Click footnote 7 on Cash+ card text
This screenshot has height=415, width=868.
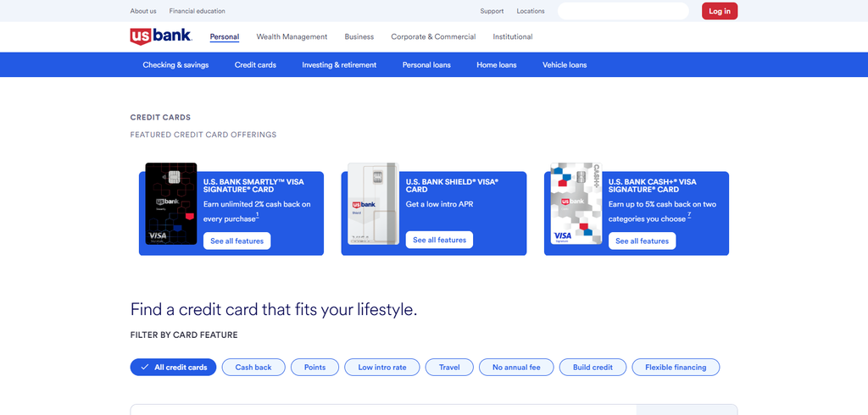click(689, 214)
